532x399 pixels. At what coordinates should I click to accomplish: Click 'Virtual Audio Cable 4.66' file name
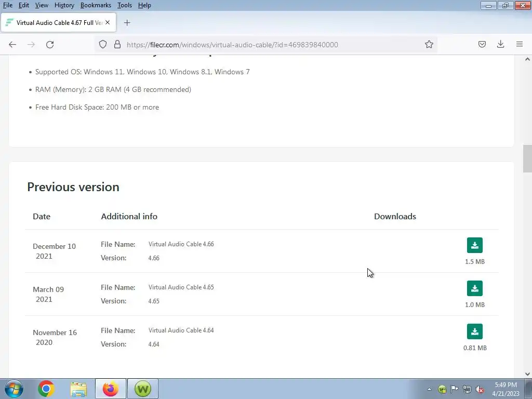point(181,244)
